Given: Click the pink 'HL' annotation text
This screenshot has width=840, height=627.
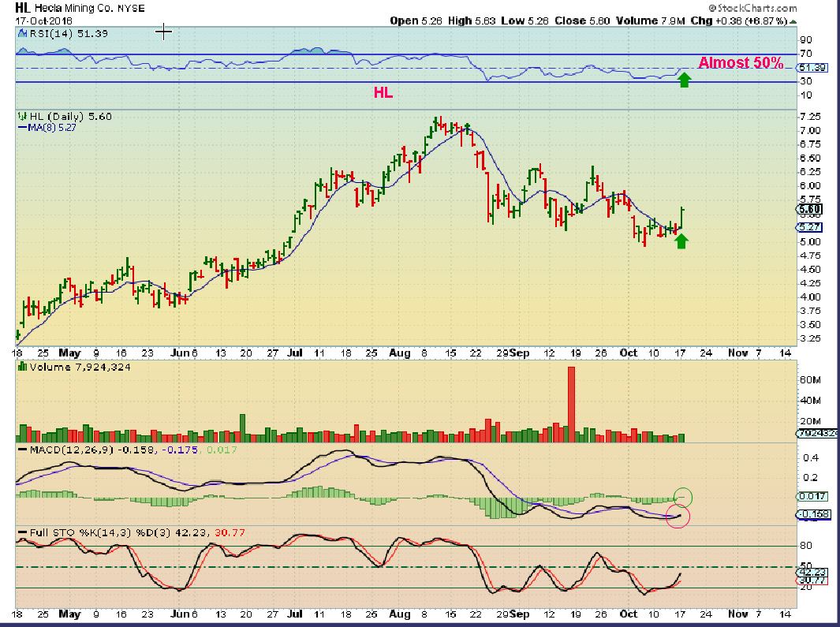Looking at the screenshot, I should [x=383, y=93].
